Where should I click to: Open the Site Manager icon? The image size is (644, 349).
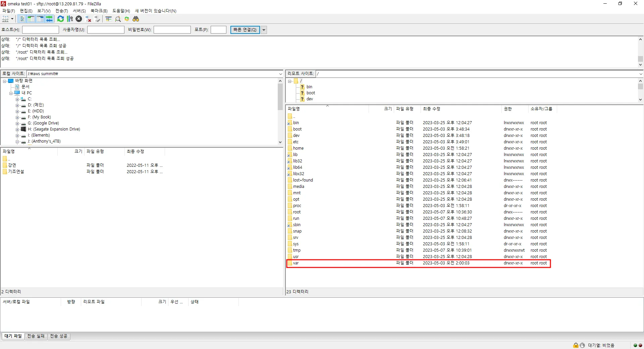coord(5,19)
